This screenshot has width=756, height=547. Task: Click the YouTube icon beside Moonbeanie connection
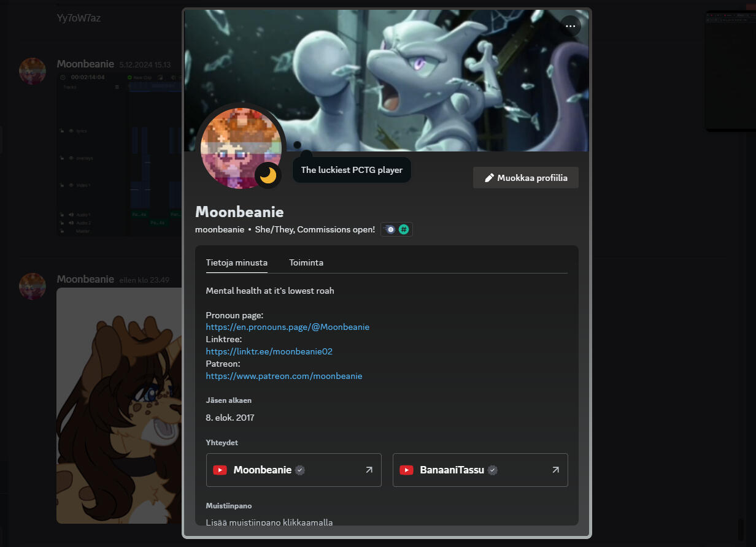pos(220,470)
